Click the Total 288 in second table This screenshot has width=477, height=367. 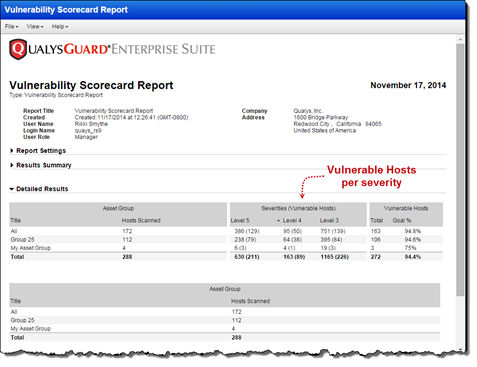click(x=236, y=337)
